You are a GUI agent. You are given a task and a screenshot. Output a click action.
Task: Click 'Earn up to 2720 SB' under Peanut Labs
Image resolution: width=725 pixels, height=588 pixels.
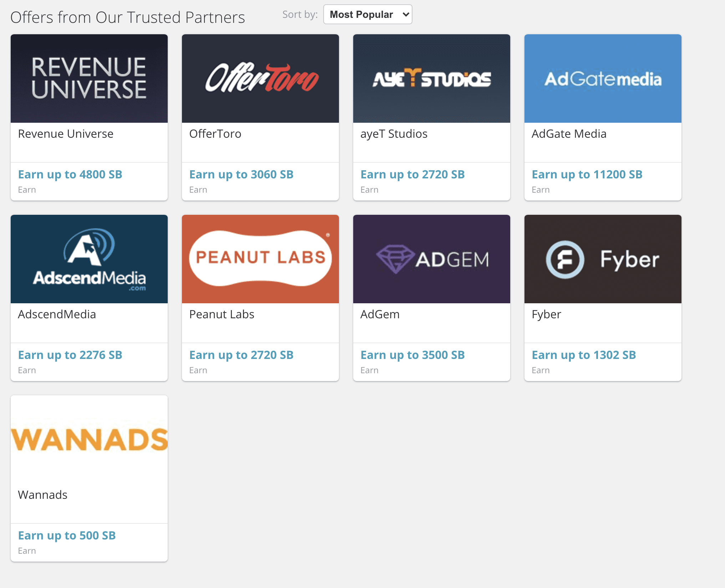(x=242, y=355)
